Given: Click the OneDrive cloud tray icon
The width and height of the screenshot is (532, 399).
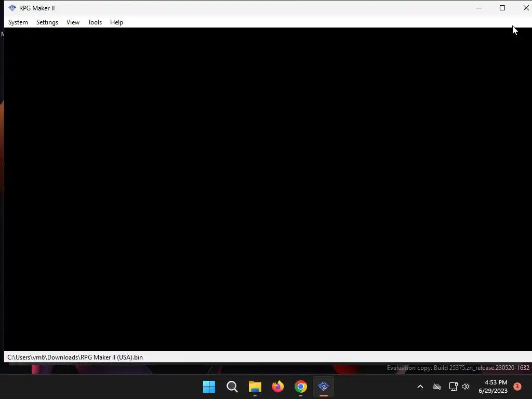Looking at the screenshot, I should [x=437, y=387].
